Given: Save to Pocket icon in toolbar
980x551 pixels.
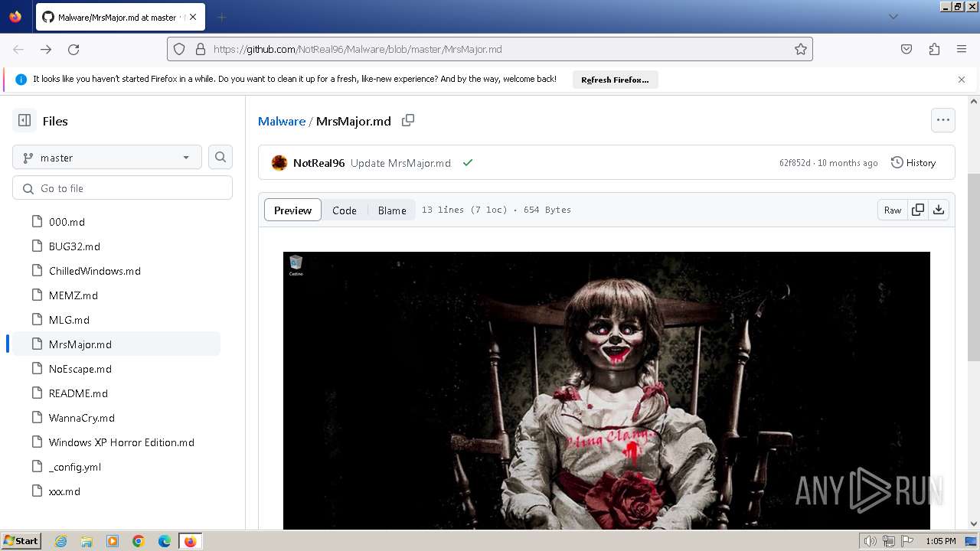Looking at the screenshot, I should [906, 49].
